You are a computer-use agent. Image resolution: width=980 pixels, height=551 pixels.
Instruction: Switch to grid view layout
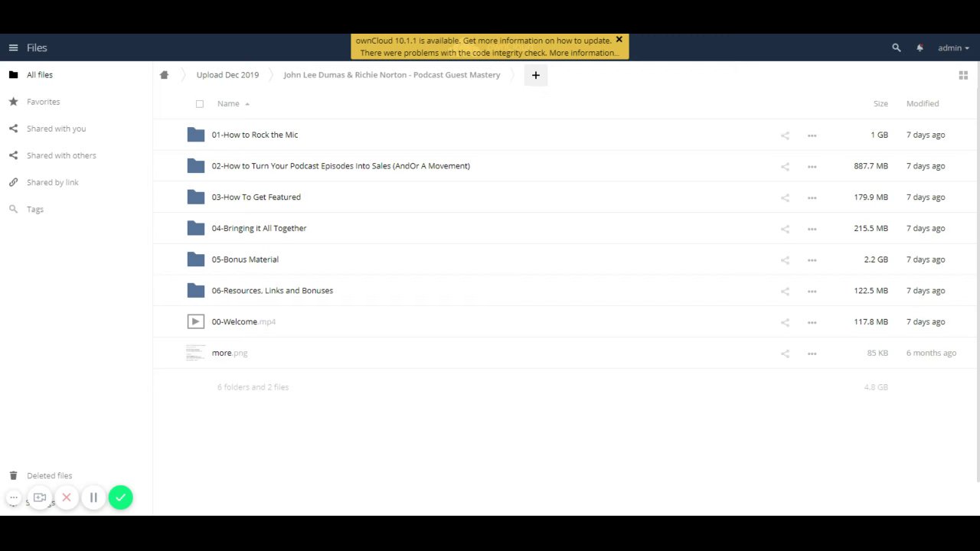pos(963,75)
